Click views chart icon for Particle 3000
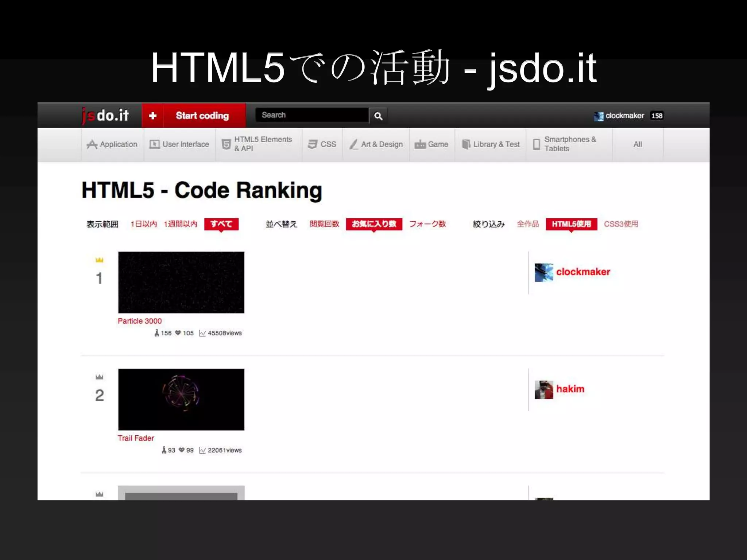 click(202, 333)
